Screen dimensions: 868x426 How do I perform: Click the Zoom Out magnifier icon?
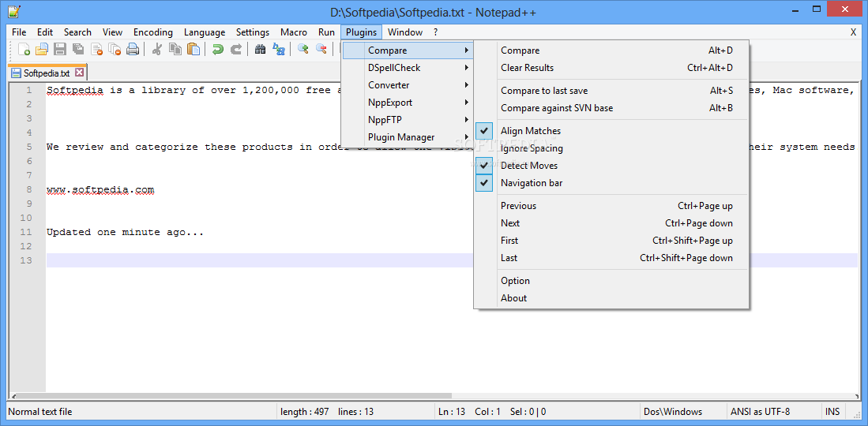tap(321, 49)
